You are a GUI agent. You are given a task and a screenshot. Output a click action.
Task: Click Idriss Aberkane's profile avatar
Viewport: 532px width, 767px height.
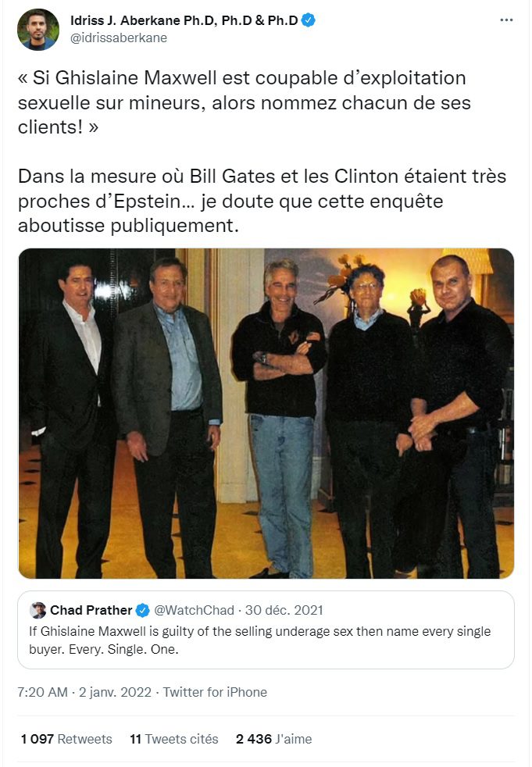[38, 30]
